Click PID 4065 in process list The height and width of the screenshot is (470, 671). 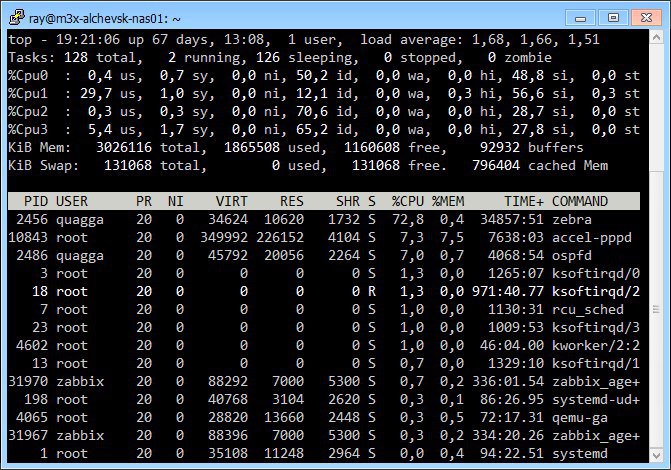32,417
